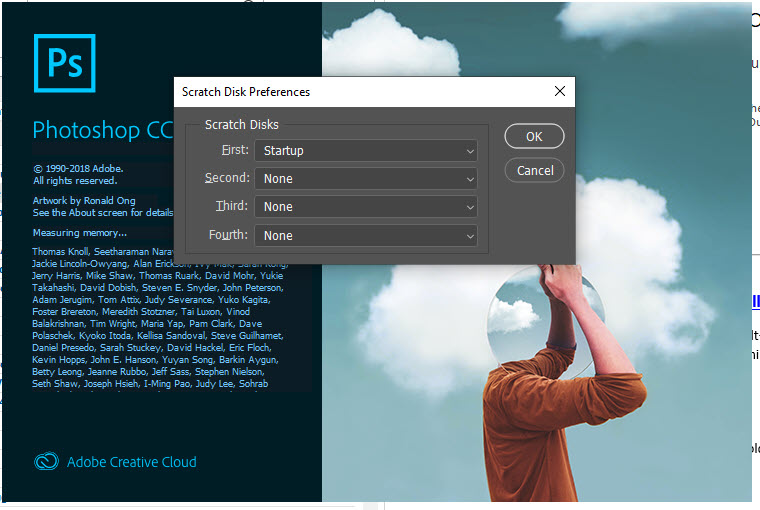Click the Photoshop Ps logo icon
Viewport: 760px width, 510px height.
pos(64,63)
